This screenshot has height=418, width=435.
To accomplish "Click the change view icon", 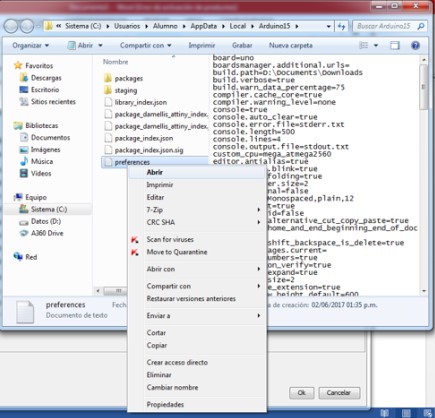I will click(363, 45).
